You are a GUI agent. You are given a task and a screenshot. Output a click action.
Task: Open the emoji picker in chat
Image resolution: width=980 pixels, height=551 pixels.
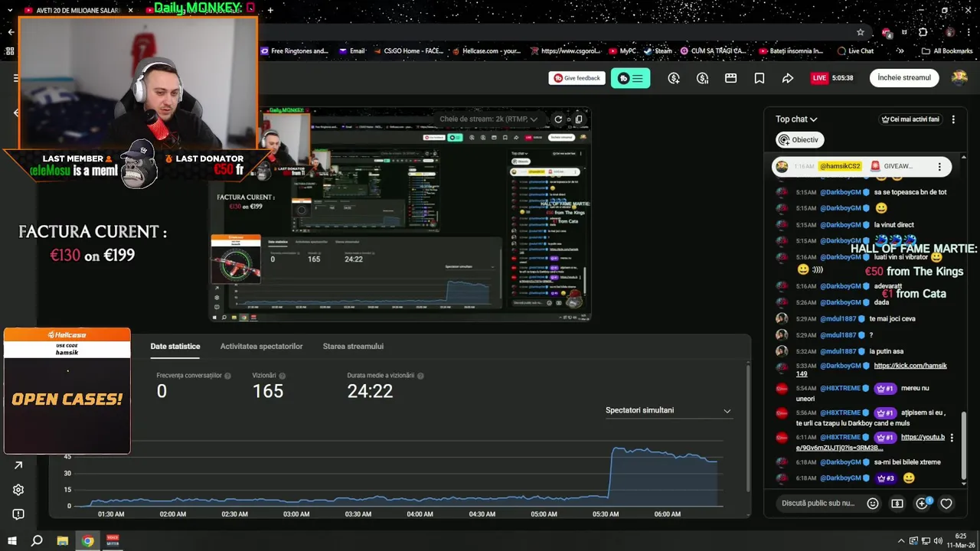coord(873,504)
